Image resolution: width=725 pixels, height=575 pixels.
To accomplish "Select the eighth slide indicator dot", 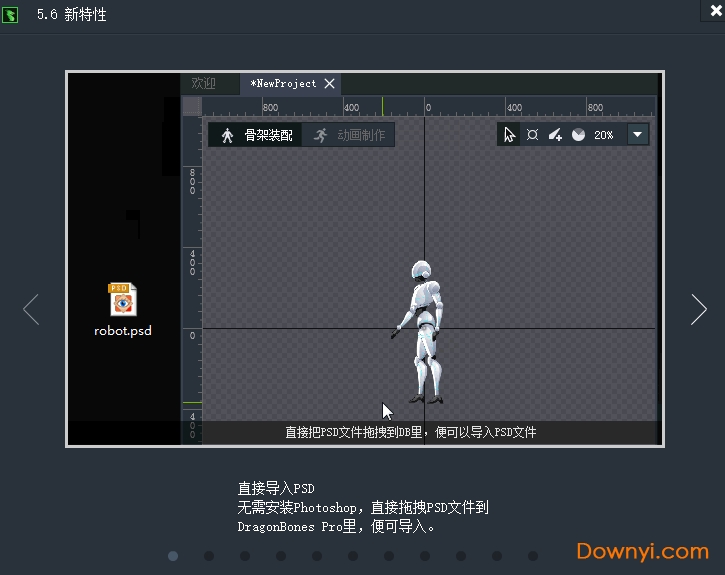I will 425,556.
